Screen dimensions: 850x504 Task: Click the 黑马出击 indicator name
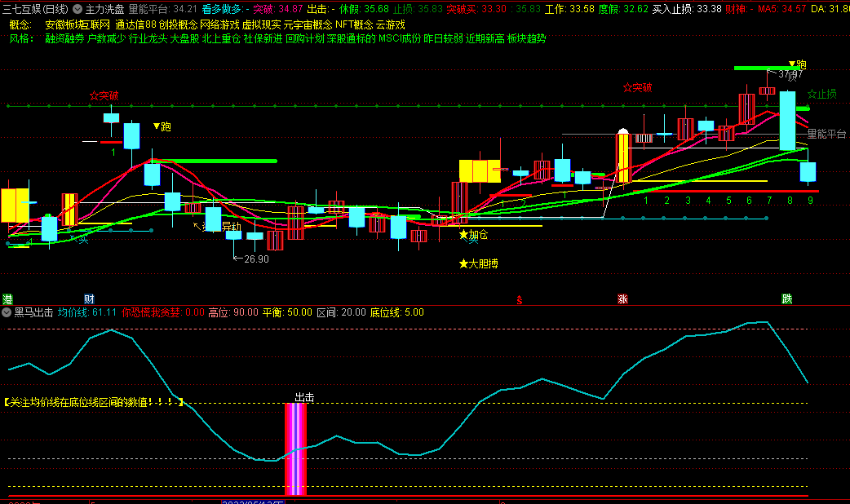click(x=33, y=312)
